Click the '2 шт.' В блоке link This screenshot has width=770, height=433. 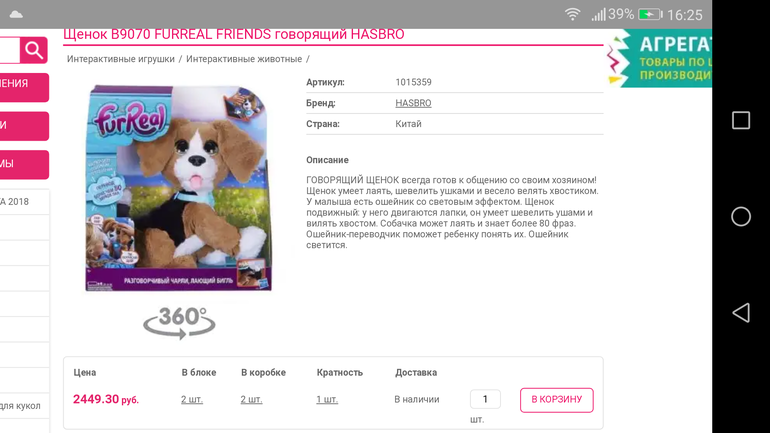coord(192,400)
